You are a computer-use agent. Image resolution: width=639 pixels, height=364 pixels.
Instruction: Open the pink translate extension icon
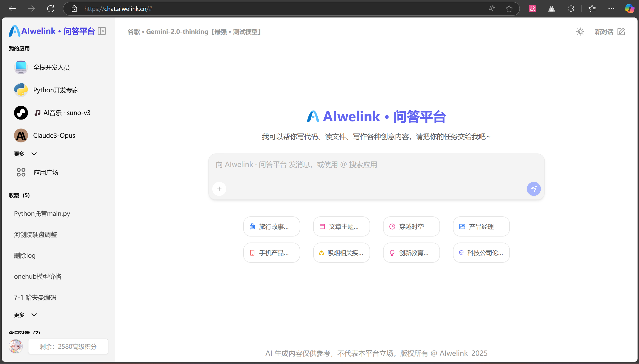pos(532,9)
